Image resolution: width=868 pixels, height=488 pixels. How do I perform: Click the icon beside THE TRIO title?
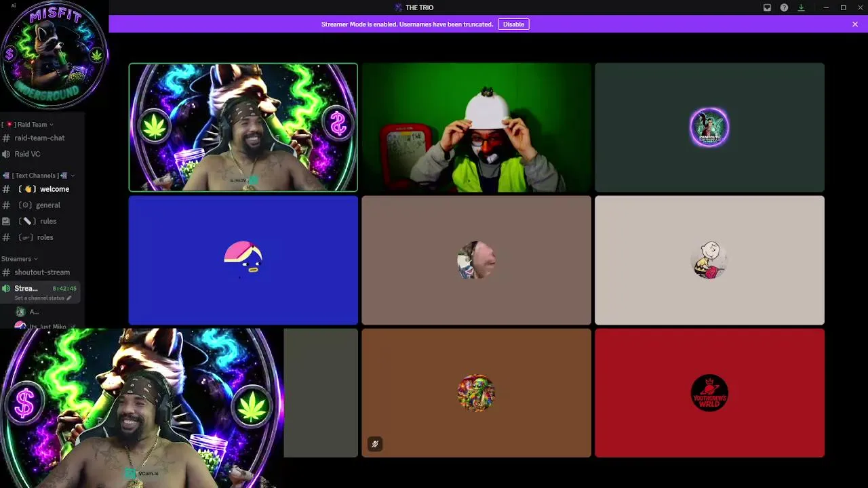(x=398, y=7)
